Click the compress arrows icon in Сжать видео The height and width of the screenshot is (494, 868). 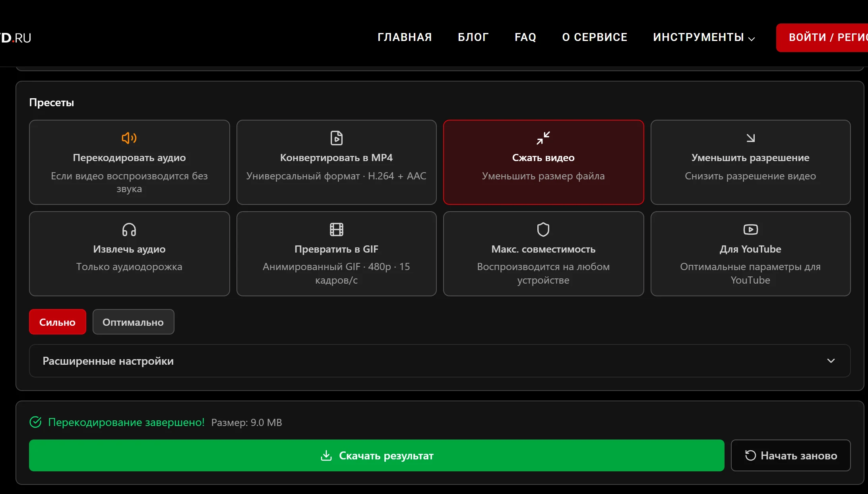(543, 138)
